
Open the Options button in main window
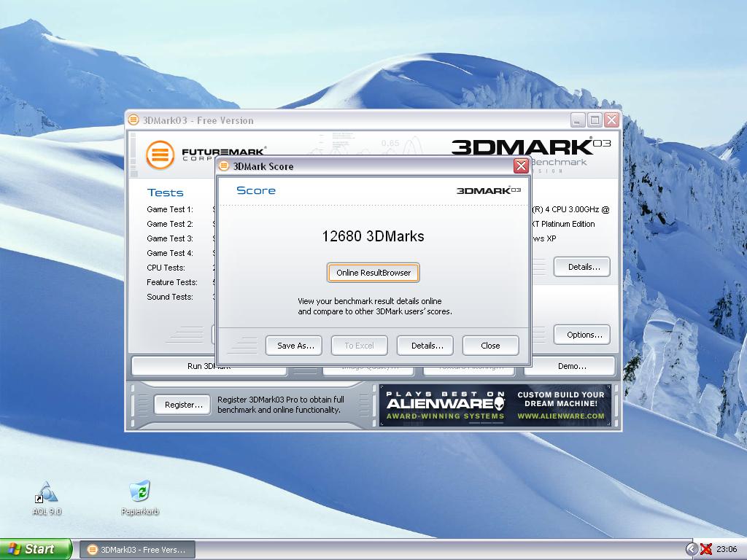tap(581, 335)
